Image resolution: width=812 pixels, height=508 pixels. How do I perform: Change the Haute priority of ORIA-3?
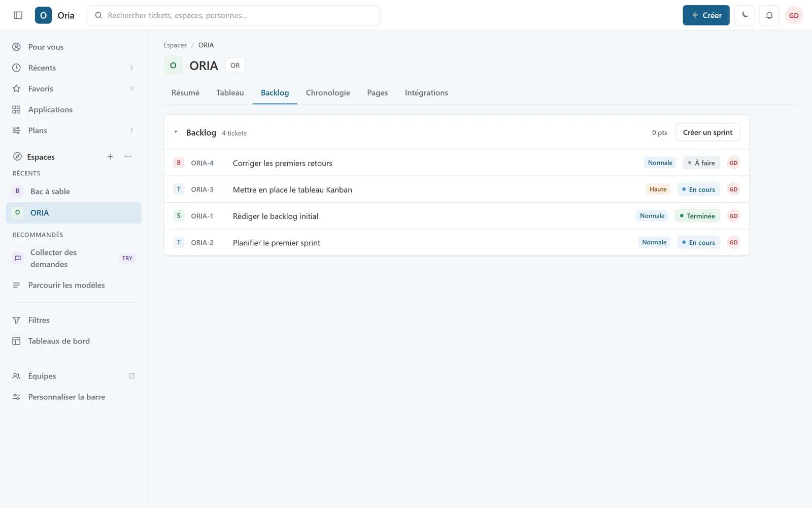coord(658,189)
